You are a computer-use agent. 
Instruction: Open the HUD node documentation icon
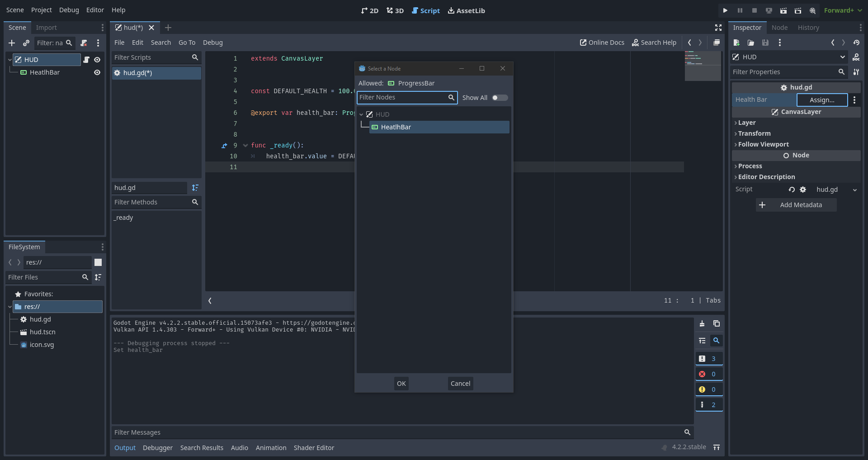tap(856, 57)
